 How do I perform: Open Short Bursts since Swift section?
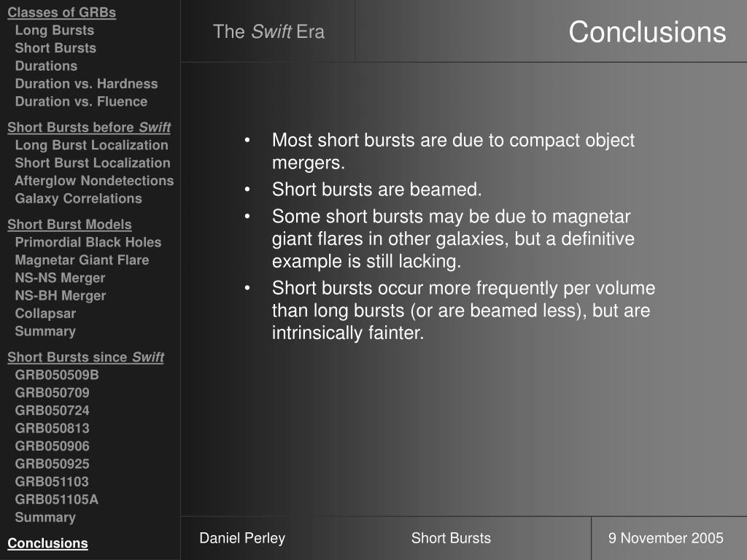pyautogui.click(x=85, y=357)
